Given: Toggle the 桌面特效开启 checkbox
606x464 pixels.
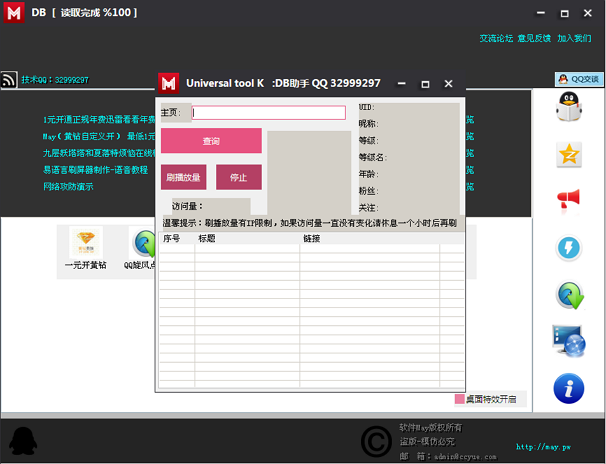Looking at the screenshot, I should point(460,399).
